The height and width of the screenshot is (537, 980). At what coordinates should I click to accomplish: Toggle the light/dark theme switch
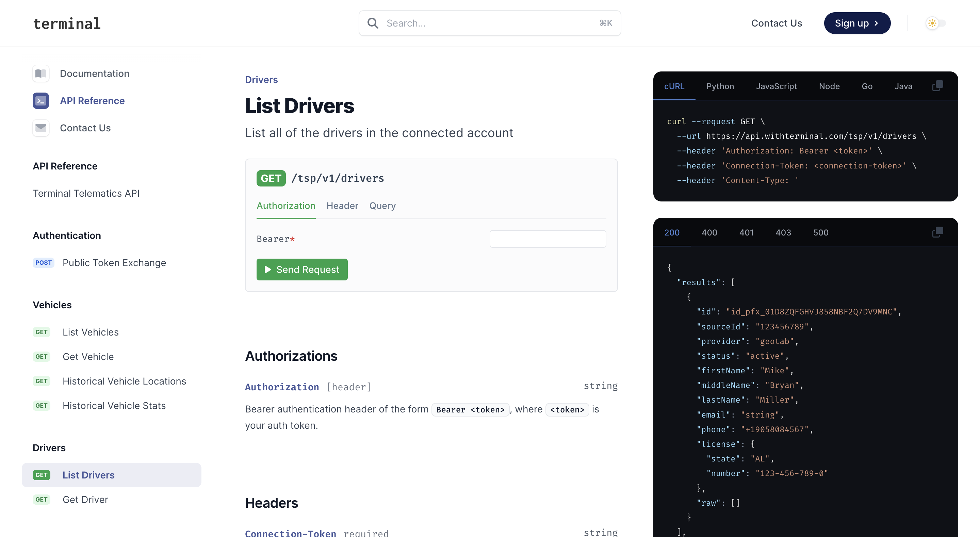point(936,23)
